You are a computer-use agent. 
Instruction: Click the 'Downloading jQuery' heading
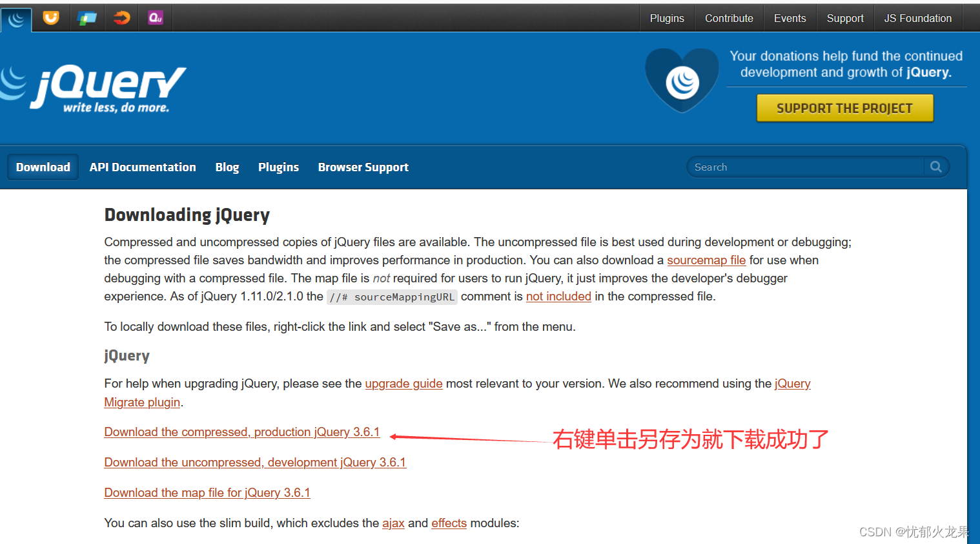point(187,214)
